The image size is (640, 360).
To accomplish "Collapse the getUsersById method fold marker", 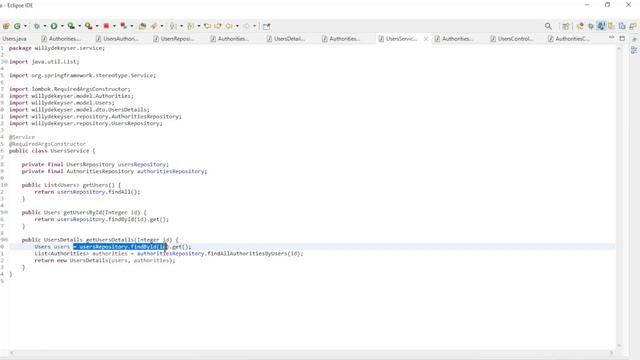I will [6, 212].
